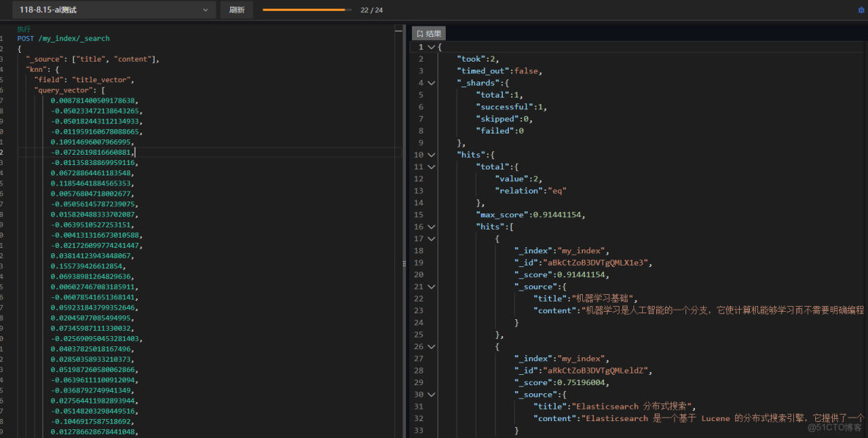
Task: Run the query by clicking 执行
Action: pos(25,29)
